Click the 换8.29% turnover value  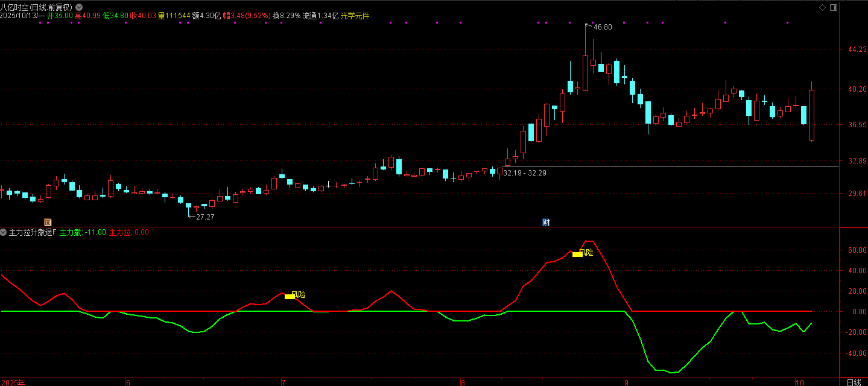287,16
